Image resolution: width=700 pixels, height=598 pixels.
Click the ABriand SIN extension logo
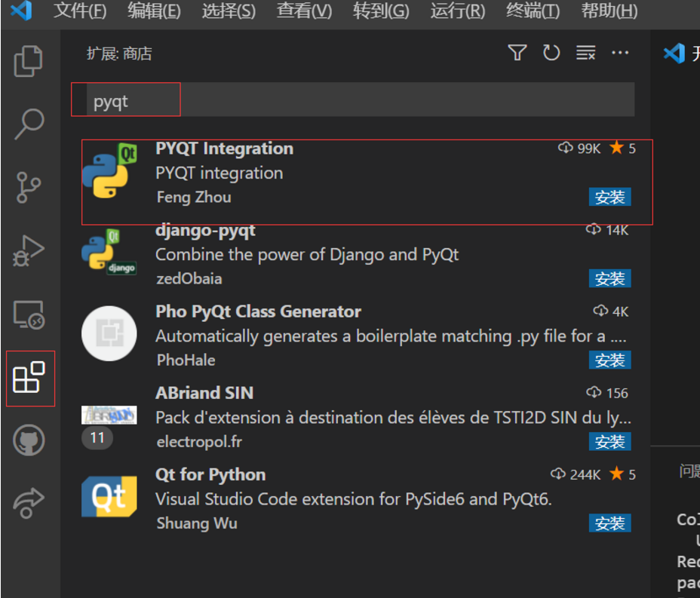(109, 415)
